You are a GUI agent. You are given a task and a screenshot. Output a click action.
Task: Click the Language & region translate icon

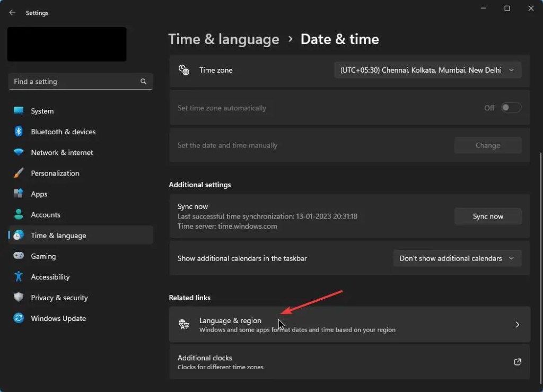coord(184,325)
